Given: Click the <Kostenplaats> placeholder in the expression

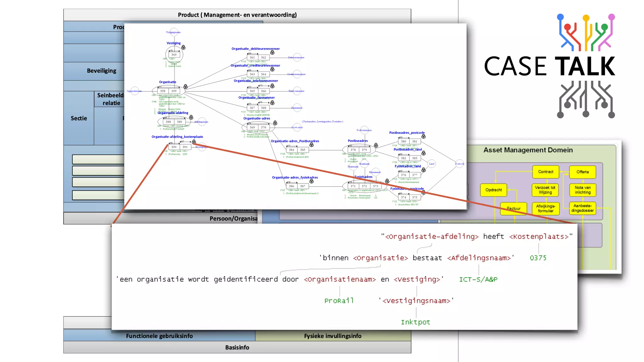Looking at the screenshot, I should [x=539, y=237].
